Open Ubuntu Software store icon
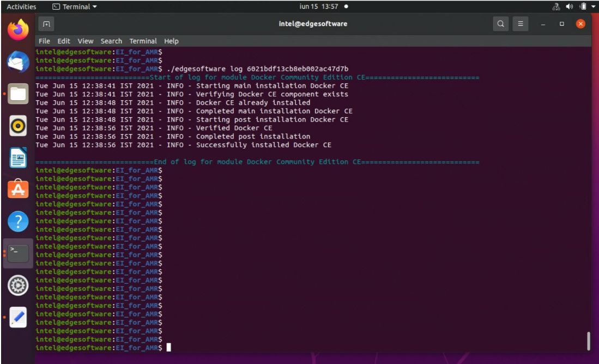This screenshot has height=364, width=599. pos(18,189)
